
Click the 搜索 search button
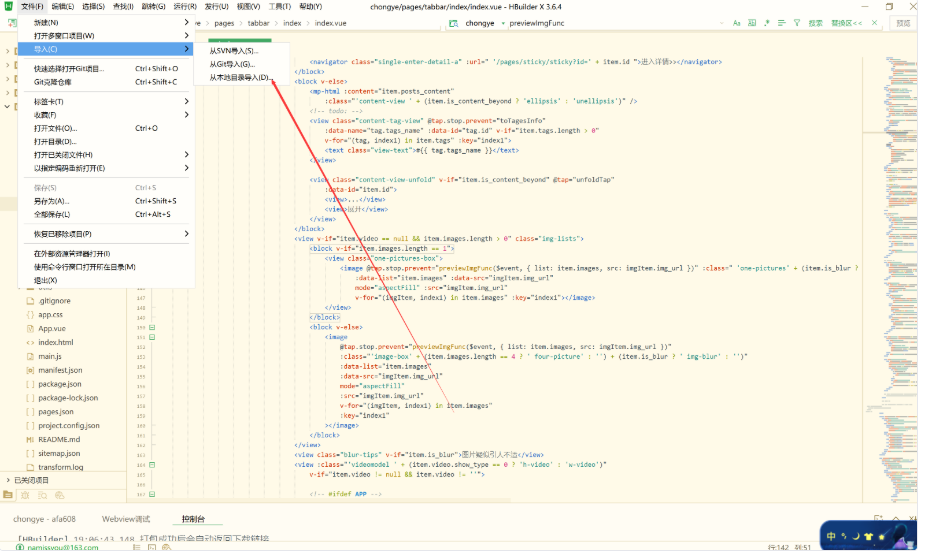(815, 23)
